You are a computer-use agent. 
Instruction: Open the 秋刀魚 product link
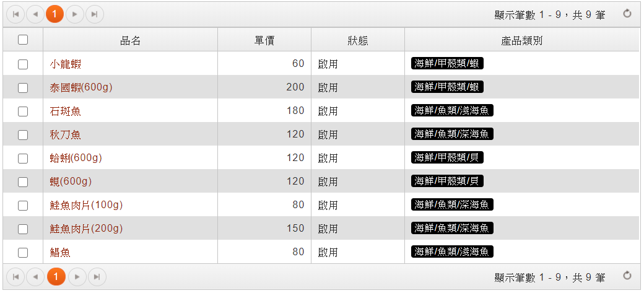65,135
